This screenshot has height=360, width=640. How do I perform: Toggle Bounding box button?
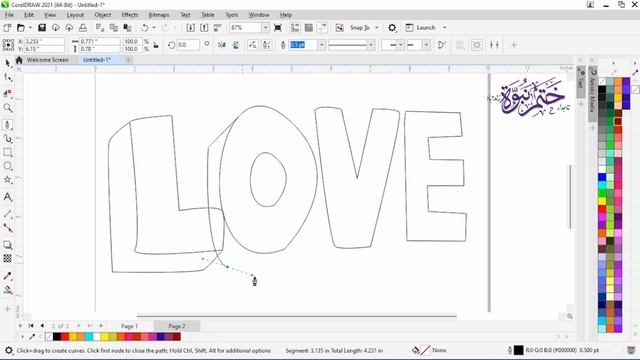(x=477, y=45)
